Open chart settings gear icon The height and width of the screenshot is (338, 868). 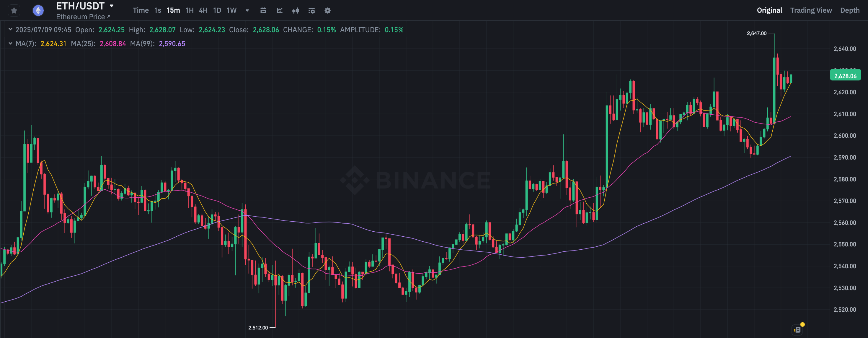(x=327, y=10)
